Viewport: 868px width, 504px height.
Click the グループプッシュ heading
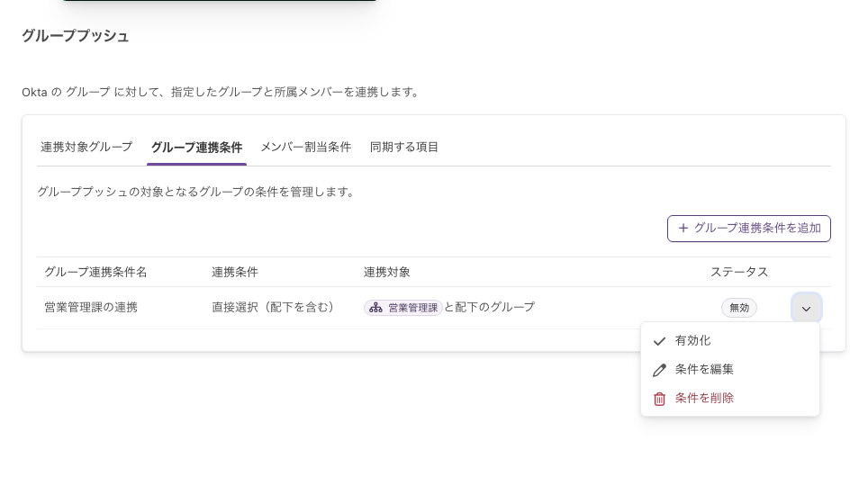[x=76, y=36]
